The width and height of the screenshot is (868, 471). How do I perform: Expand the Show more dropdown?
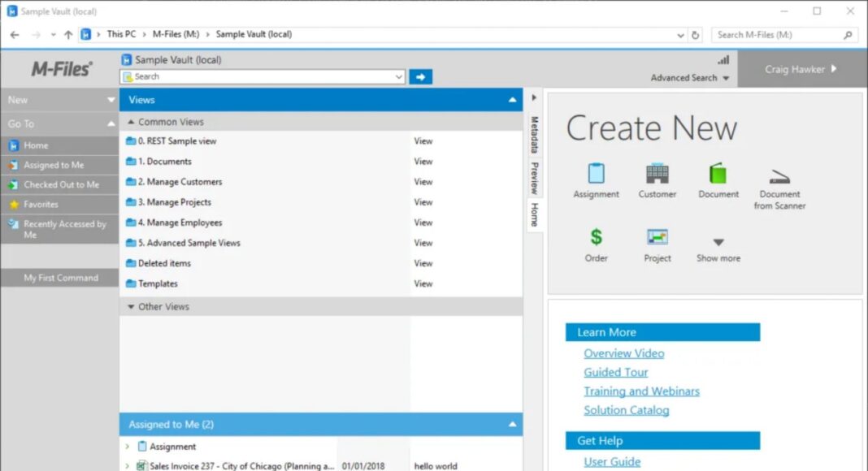(x=718, y=243)
